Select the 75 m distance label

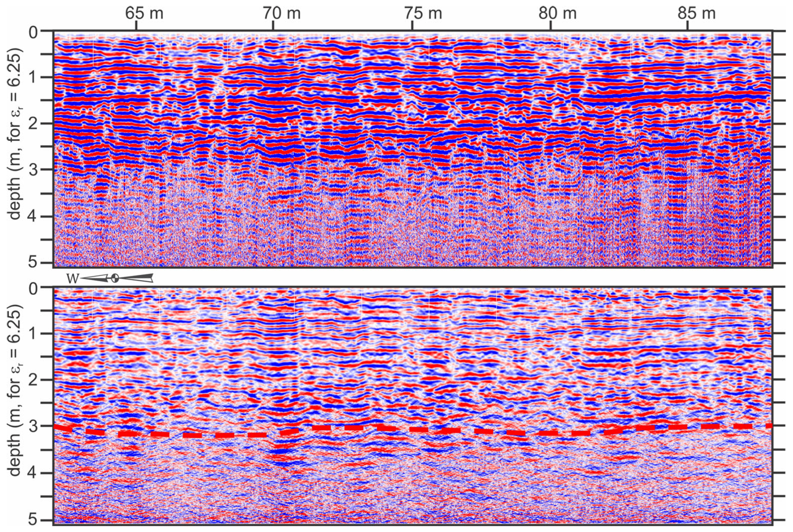pos(424,13)
